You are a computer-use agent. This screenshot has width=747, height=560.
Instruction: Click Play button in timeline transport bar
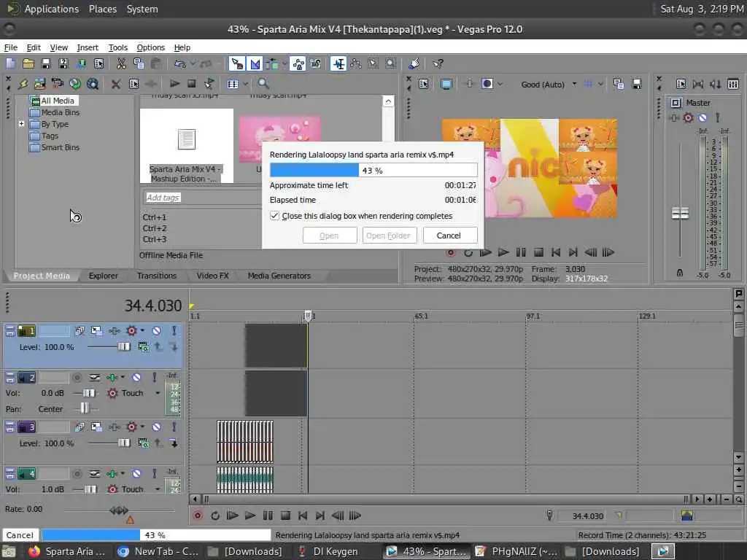click(x=249, y=516)
